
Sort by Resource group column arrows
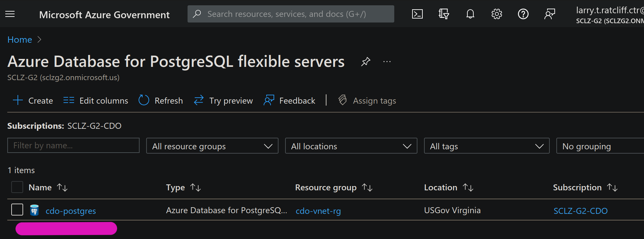coord(367,188)
